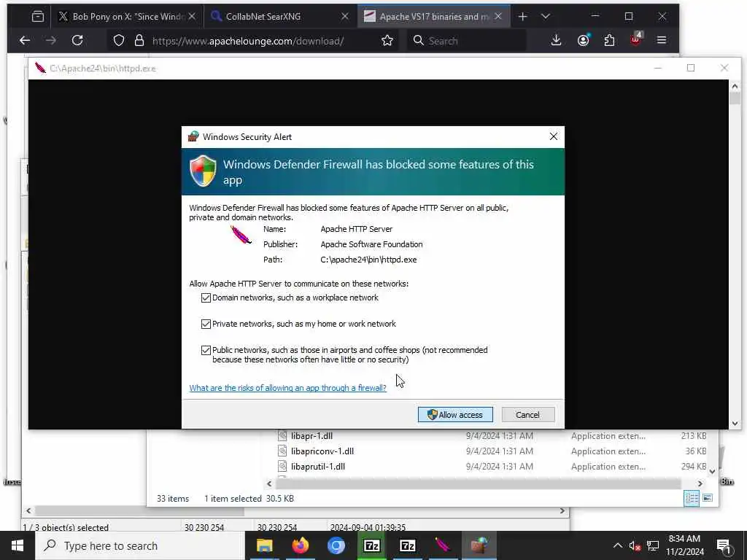Viewport: 747px width, 560px height.
Task: Open Firefox extensions puzzle icon
Action: pyautogui.click(x=609, y=41)
